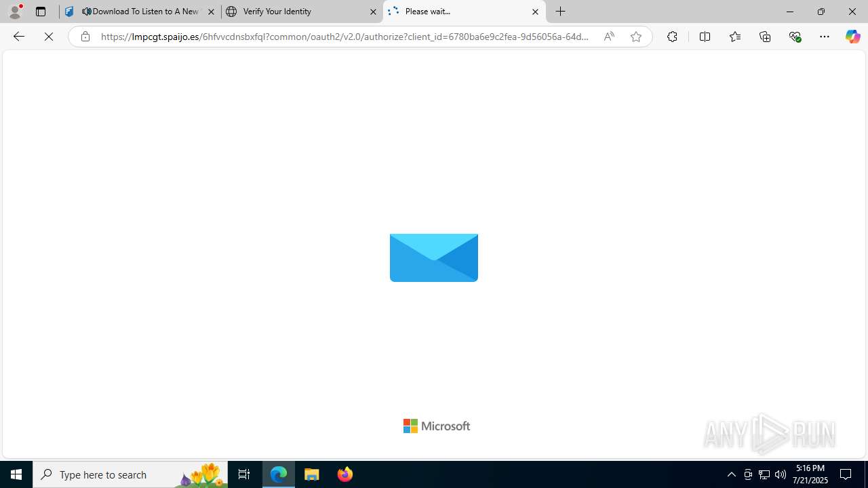Open Settings and more menu

(x=825, y=37)
